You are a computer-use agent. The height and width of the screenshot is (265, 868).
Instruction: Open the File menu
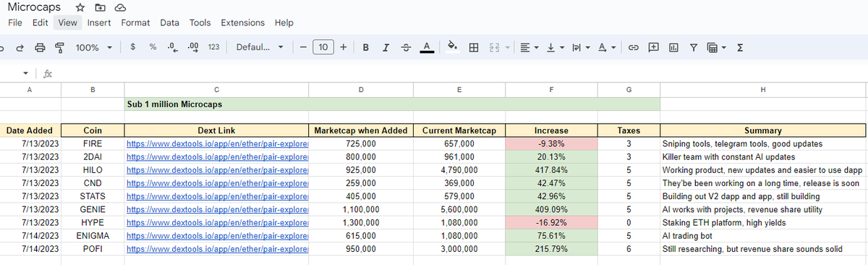[x=15, y=22]
